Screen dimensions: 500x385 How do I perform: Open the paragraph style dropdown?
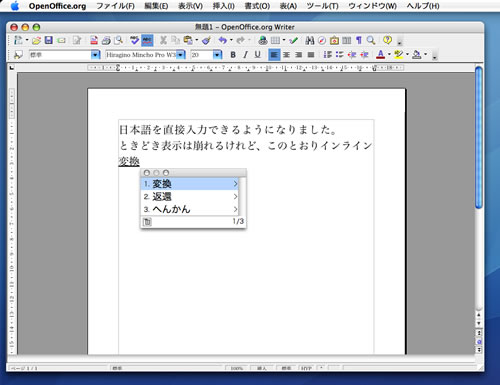96,55
